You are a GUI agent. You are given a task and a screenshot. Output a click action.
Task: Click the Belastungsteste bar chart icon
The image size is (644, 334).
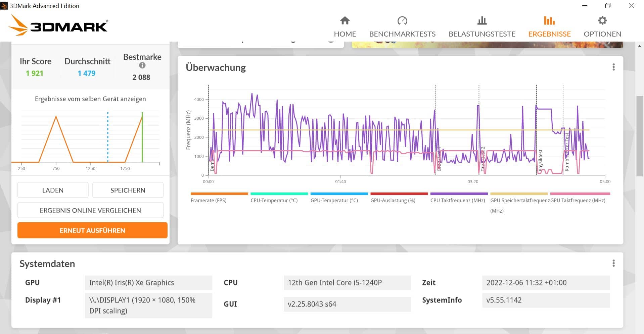click(482, 21)
